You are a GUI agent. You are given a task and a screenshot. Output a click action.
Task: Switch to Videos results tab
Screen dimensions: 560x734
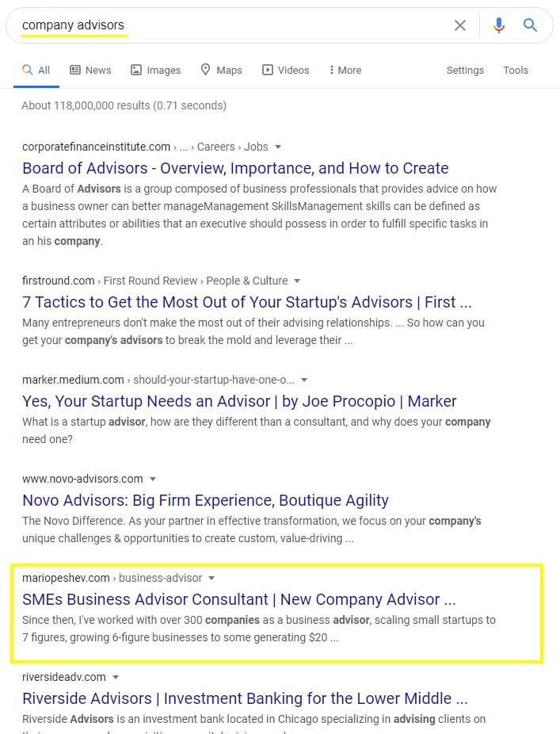click(286, 70)
